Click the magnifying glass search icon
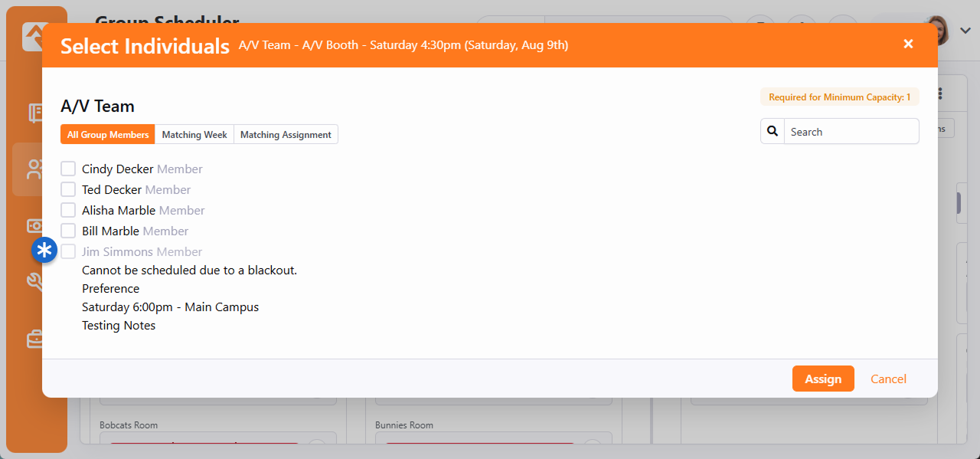980x459 pixels. 773,132
